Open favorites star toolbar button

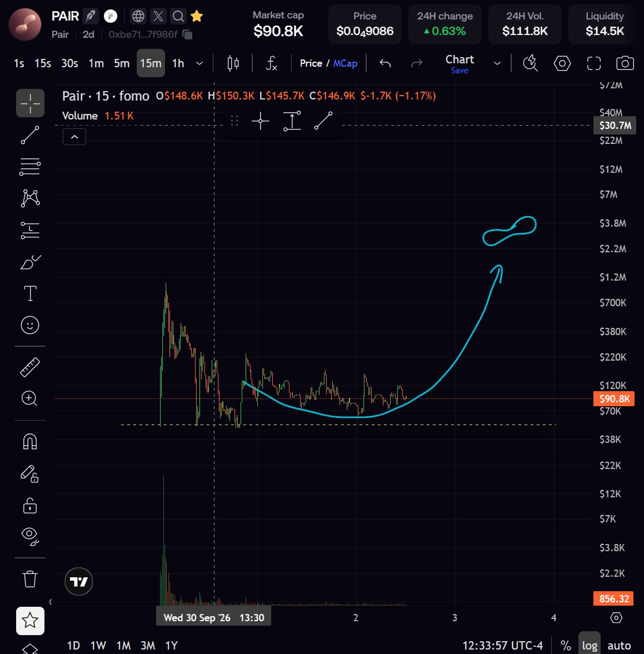tap(31, 621)
